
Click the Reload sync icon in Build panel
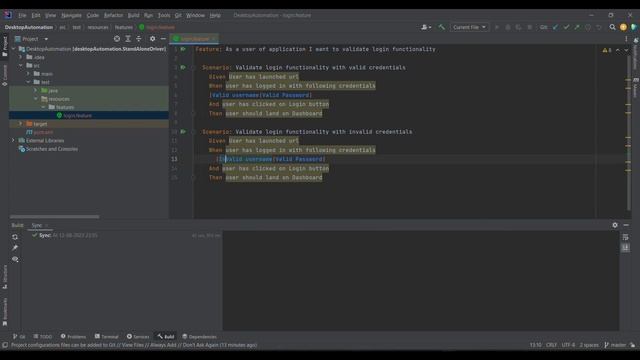point(15,237)
